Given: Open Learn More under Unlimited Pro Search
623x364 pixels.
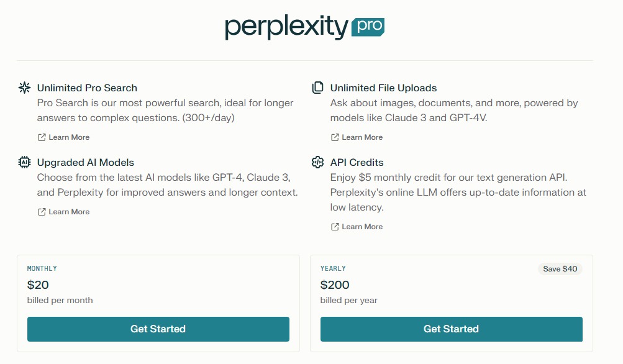Looking at the screenshot, I should pos(68,137).
